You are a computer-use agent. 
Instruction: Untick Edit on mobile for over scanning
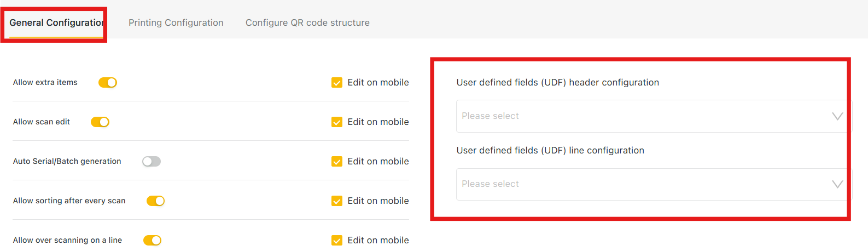tap(337, 241)
